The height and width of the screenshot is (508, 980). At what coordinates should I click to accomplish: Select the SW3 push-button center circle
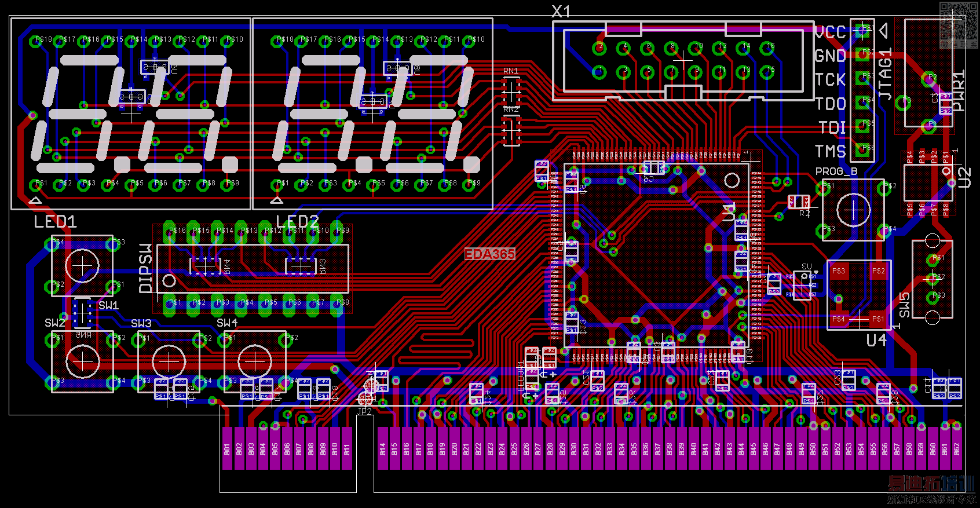[169, 361]
